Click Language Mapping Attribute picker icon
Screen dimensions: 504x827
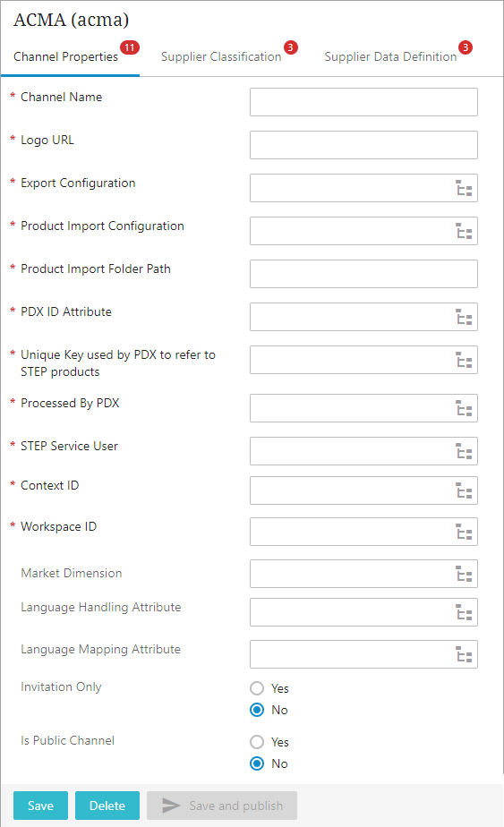[x=464, y=654]
